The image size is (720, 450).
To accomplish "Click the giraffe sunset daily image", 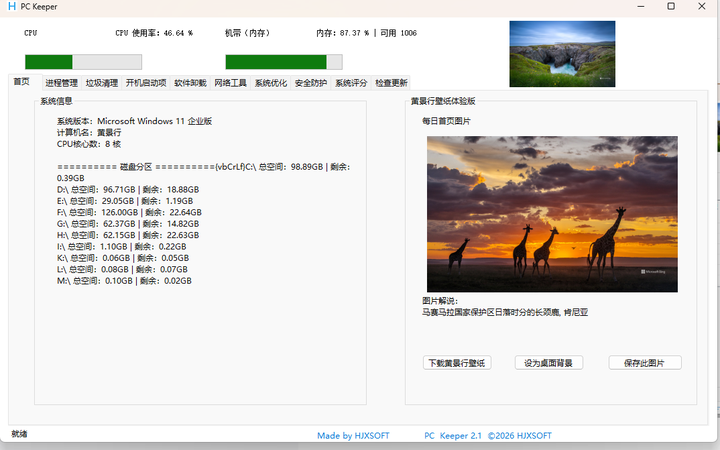I will tap(552, 214).
